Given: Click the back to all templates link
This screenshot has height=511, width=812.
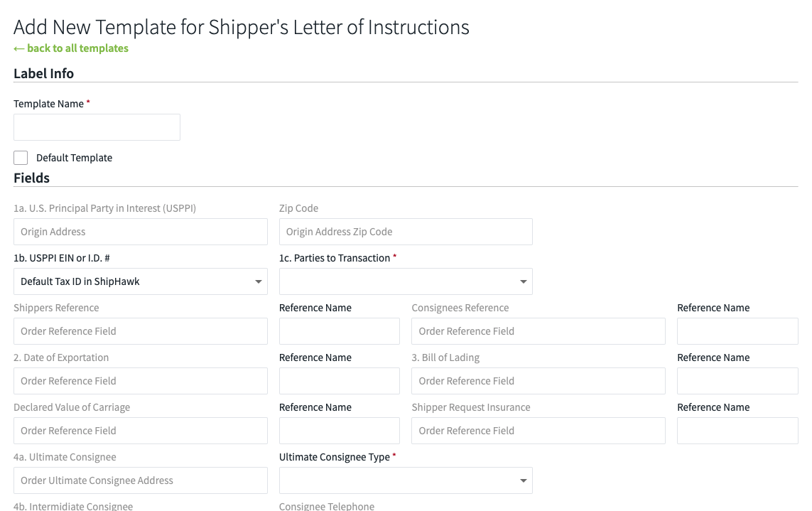Looking at the screenshot, I should (x=70, y=48).
